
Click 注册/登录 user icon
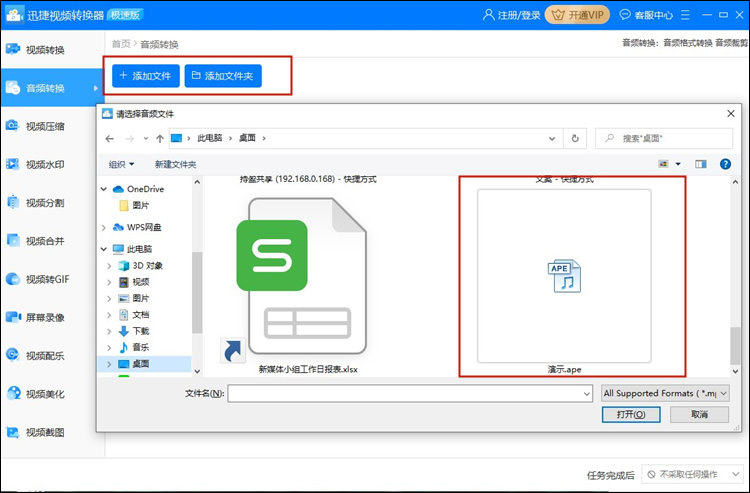(x=488, y=15)
